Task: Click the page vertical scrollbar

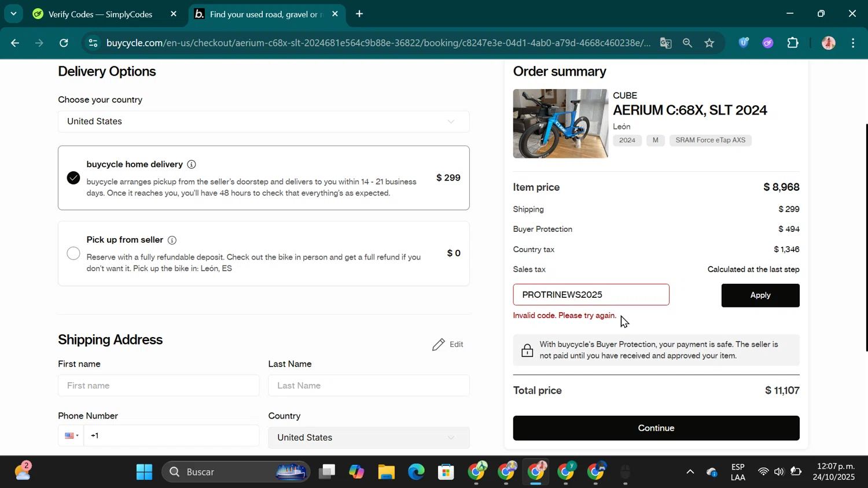Action: pyautogui.click(x=866, y=237)
